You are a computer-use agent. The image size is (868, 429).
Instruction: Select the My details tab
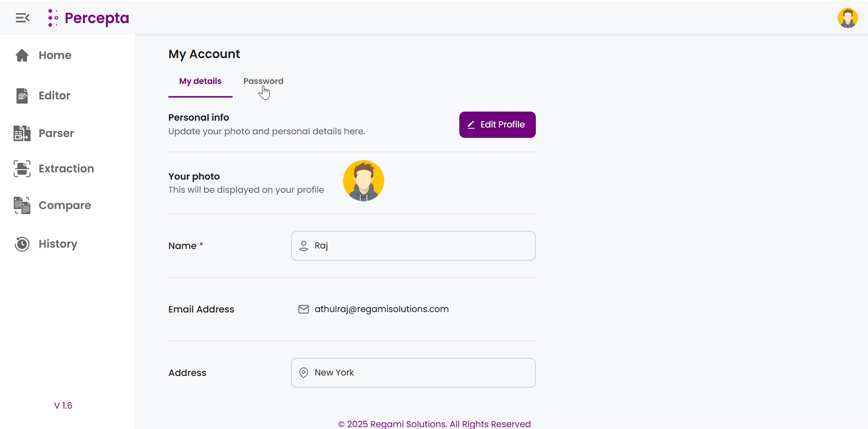point(200,81)
